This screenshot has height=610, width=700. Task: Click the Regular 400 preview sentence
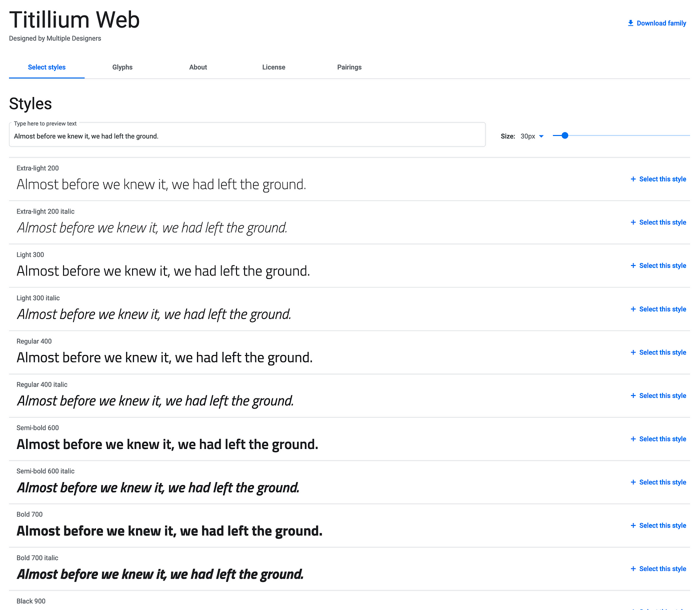164,357
